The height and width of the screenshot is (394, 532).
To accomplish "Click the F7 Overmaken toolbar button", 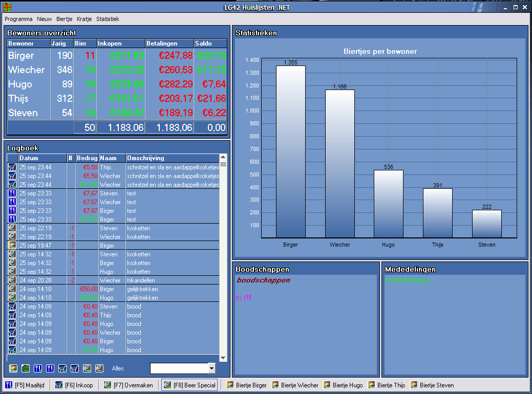I will tap(129, 385).
